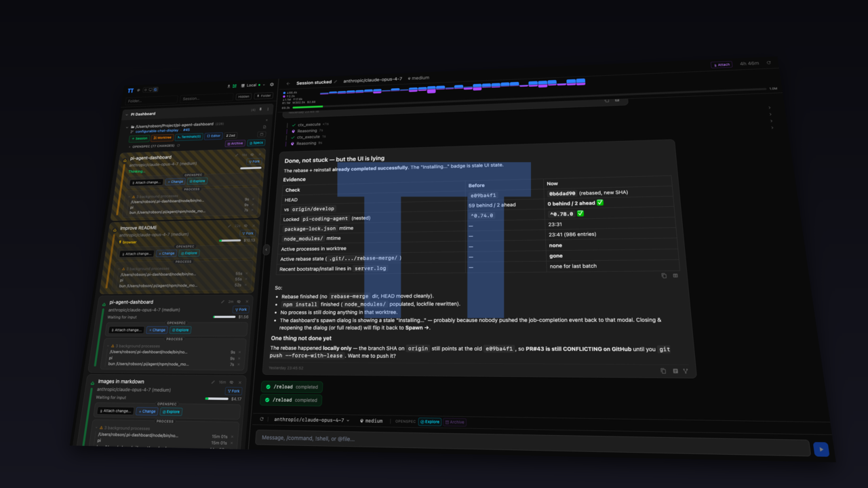868x488 pixels.
Task: Click the folder-level Specs button
Action: (256, 143)
